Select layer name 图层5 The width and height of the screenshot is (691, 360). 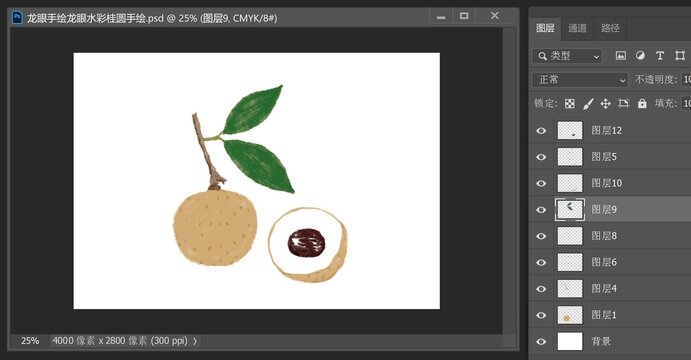(x=604, y=157)
